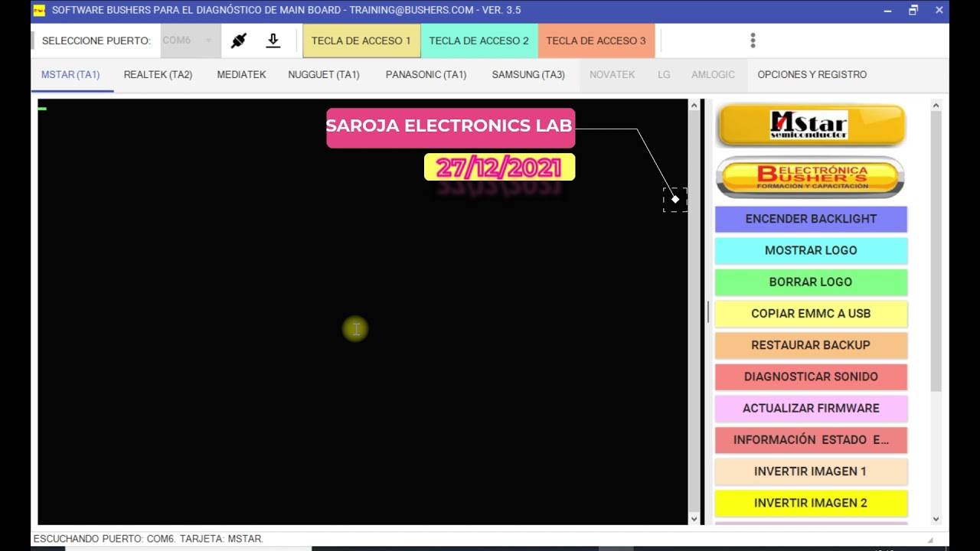Click the download arrow icon
This screenshot has width=980, height=551.
pos(273,41)
